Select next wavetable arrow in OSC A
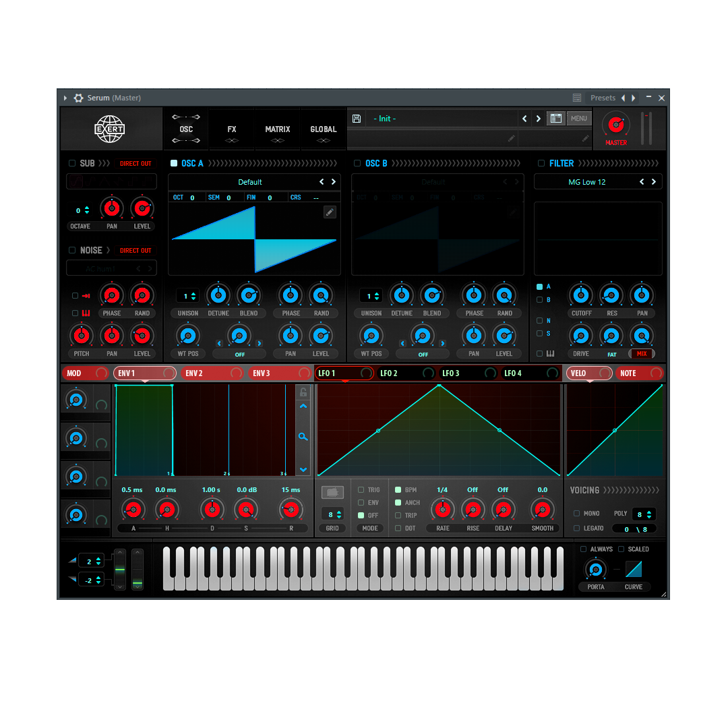The width and height of the screenshot is (728, 728). [x=333, y=182]
